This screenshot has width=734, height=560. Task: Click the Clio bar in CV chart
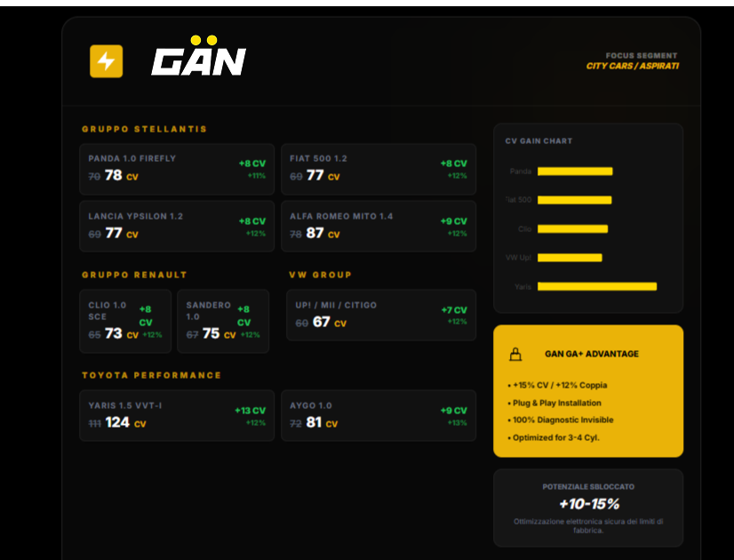click(572, 228)
